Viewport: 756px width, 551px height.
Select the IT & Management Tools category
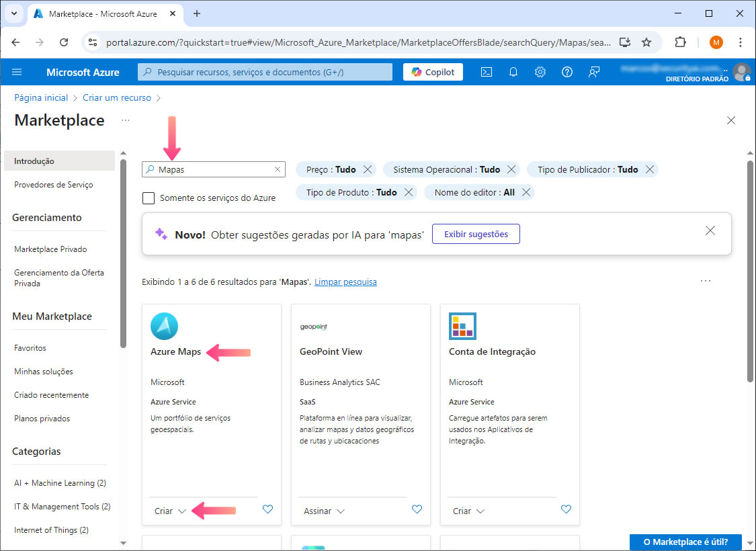(62, 507)
